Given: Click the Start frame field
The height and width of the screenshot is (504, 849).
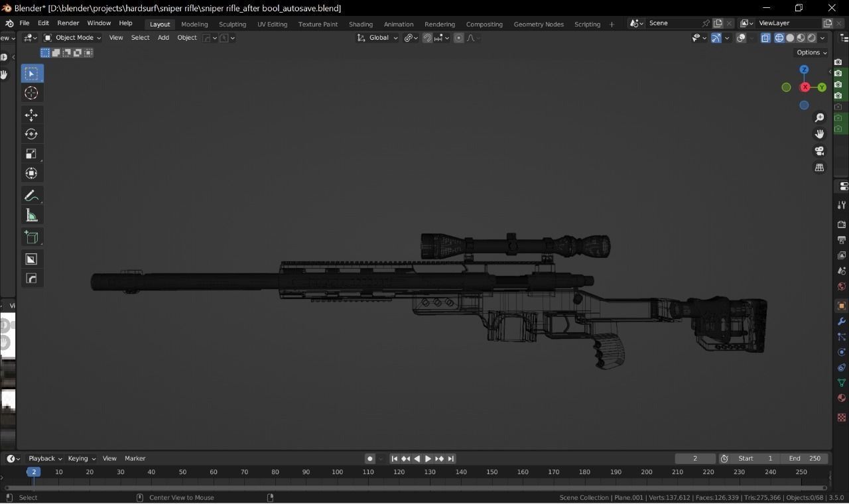Looking at the screenshot, I should click(x=757, y=458).
